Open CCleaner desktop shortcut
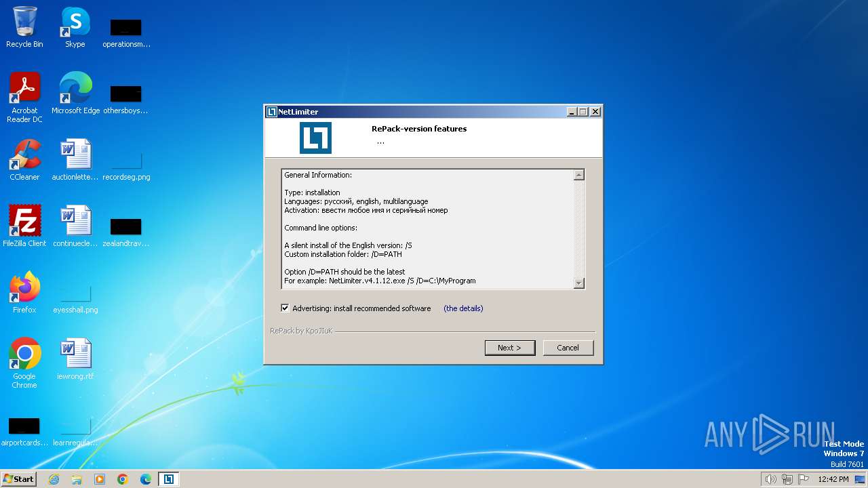Screen dimensions: 868x488 pyautogui.click(x=24, y=160)
